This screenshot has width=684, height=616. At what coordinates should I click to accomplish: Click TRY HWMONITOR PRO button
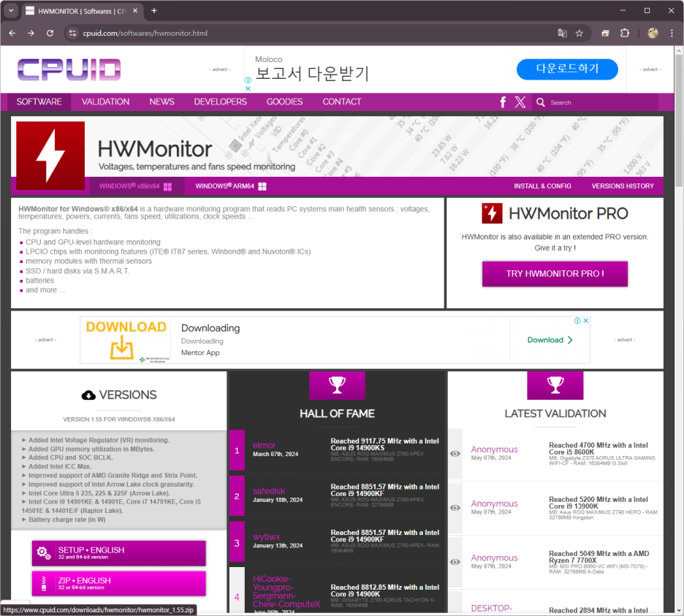tap(555, 274)
